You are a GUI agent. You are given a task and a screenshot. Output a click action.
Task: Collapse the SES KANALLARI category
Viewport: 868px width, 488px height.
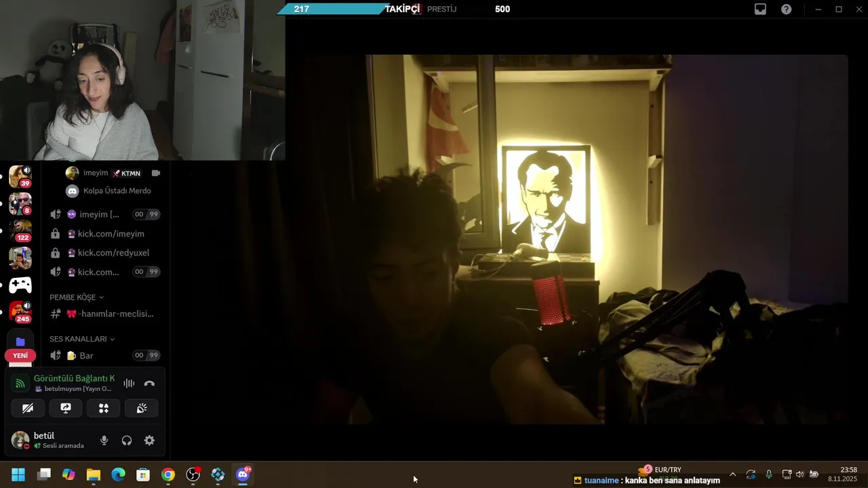point(82,339)
